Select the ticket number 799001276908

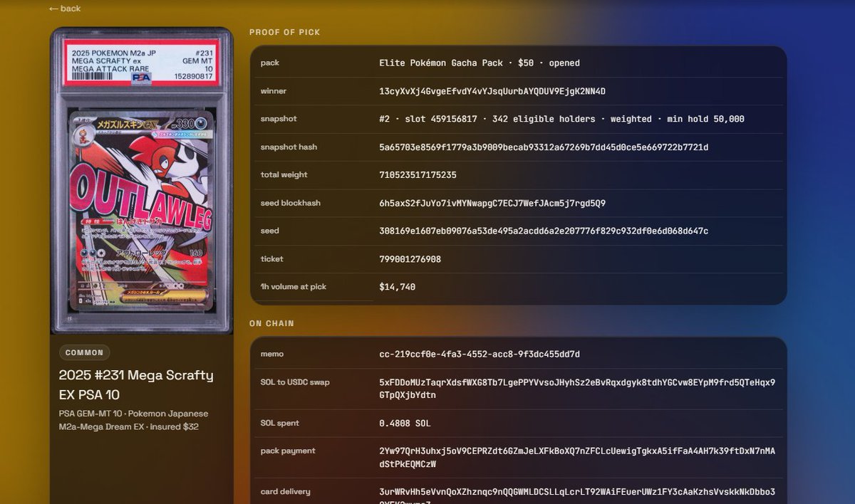click(x=410, y=259)
